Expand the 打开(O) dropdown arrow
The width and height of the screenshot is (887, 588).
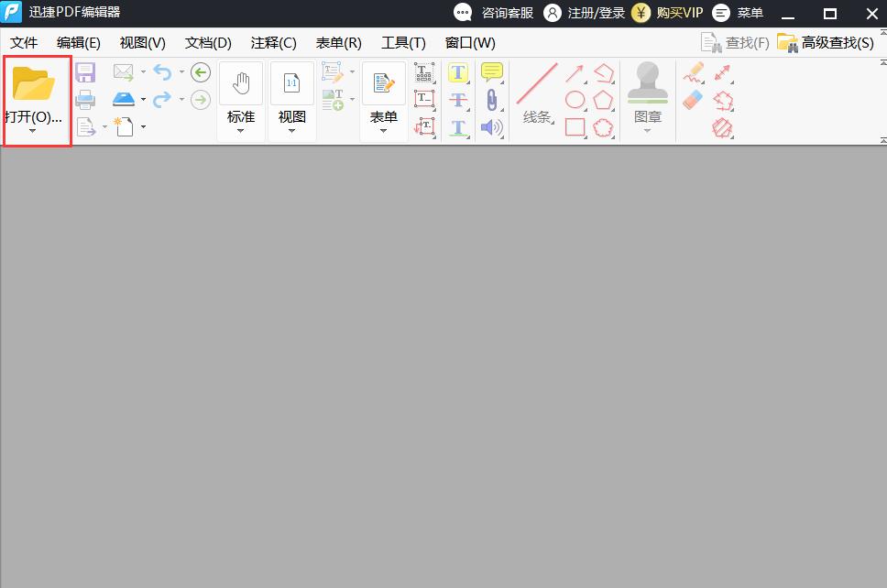[x=32, y=131]
